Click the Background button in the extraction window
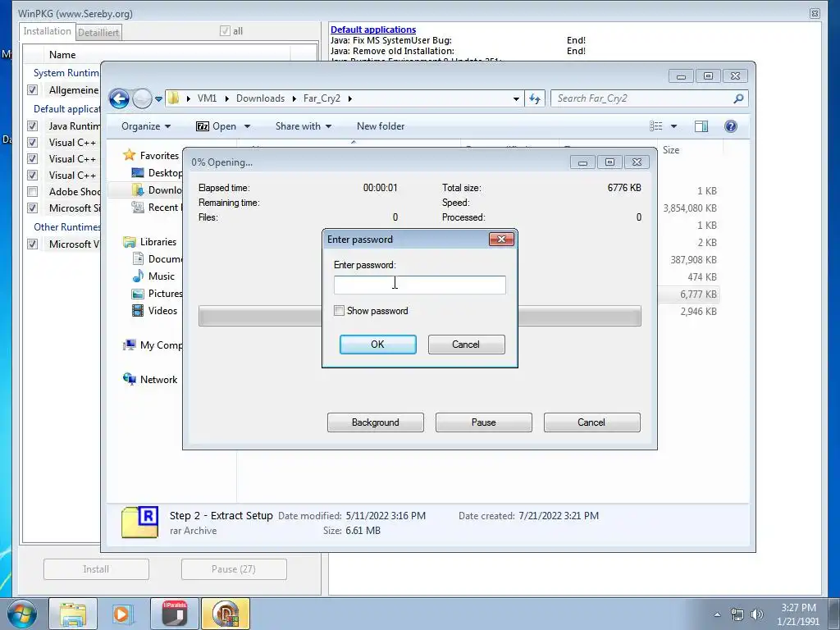 point(376,422)
